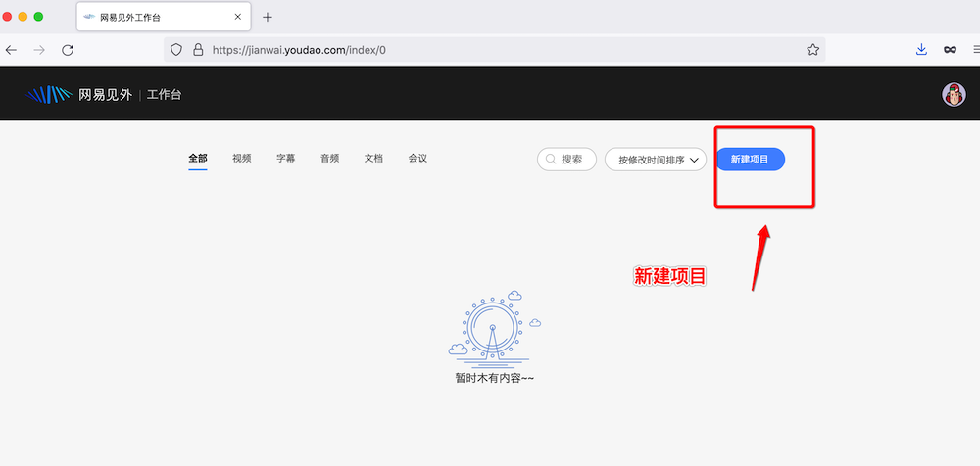Image resolution: width=980 pixels, height=466 pixels.
Task: Switch to the 视频 tab
Action: click(x=242, y=159)
